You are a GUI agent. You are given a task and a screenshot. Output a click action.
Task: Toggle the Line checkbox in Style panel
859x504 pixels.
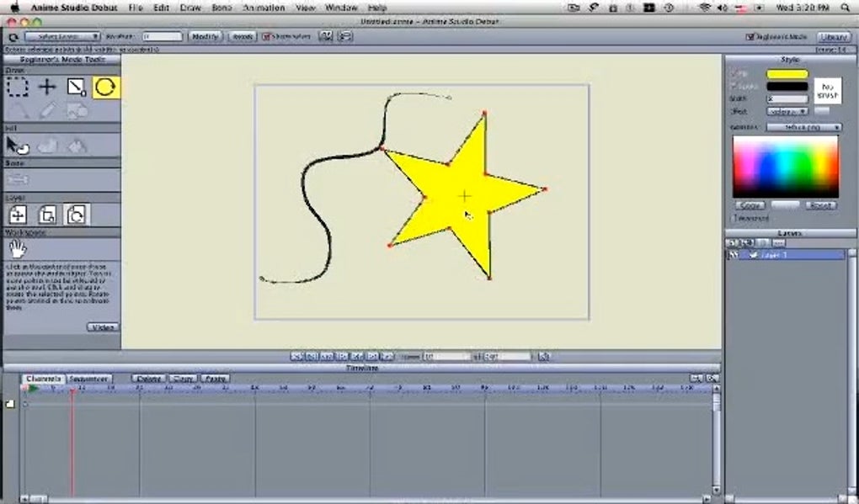(x=734, y=86)
